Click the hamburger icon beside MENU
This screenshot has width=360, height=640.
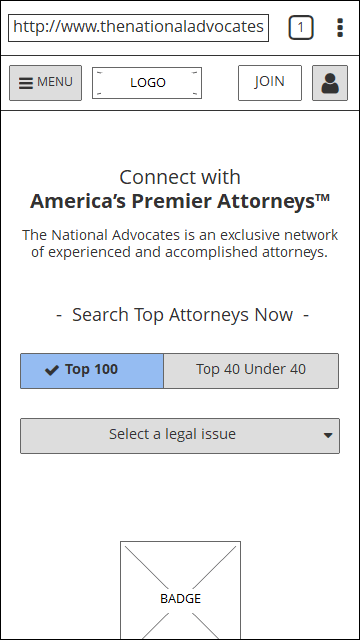coord(26,83)
